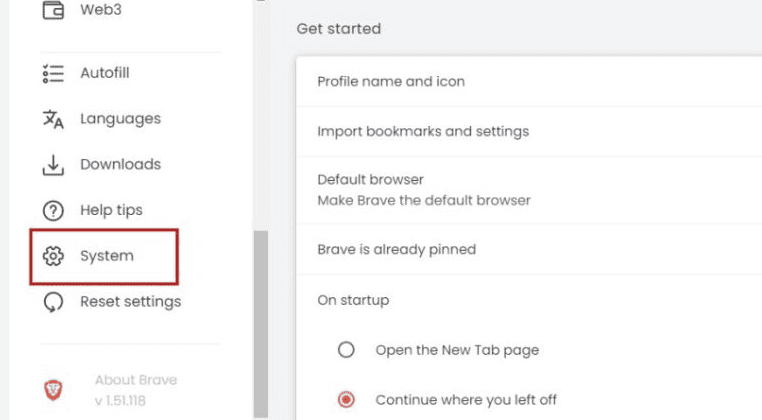Viewport: 762px width, 420px height.
Task: Click the Help tips question mark icon
Action: (53, 210)
